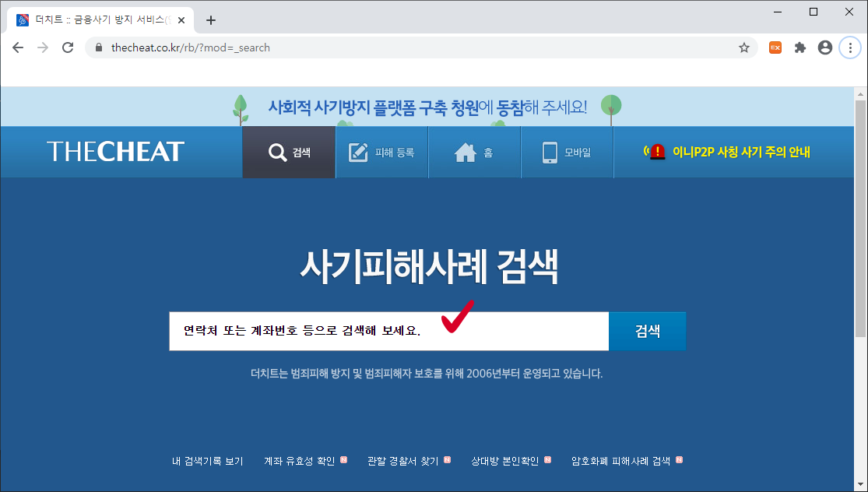Select the 더치트 금융사기 방지 서비스 tab
The image size is (868, 492).
[100, 20]
